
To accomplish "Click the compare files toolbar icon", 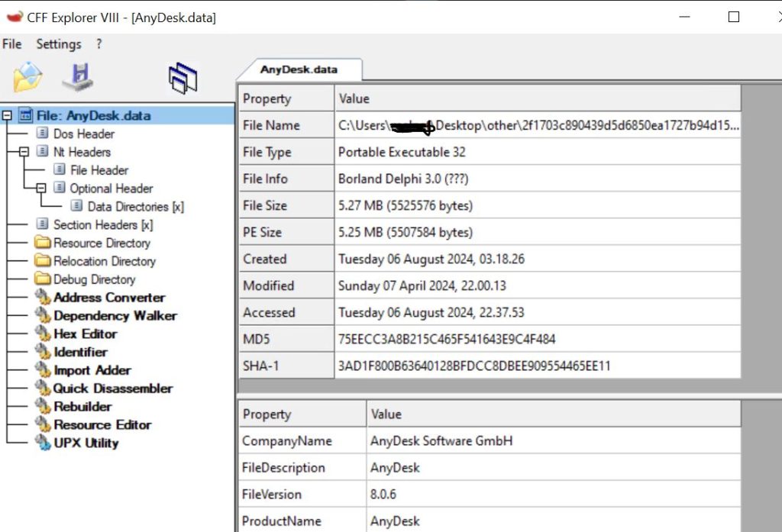I will (183, 76).
